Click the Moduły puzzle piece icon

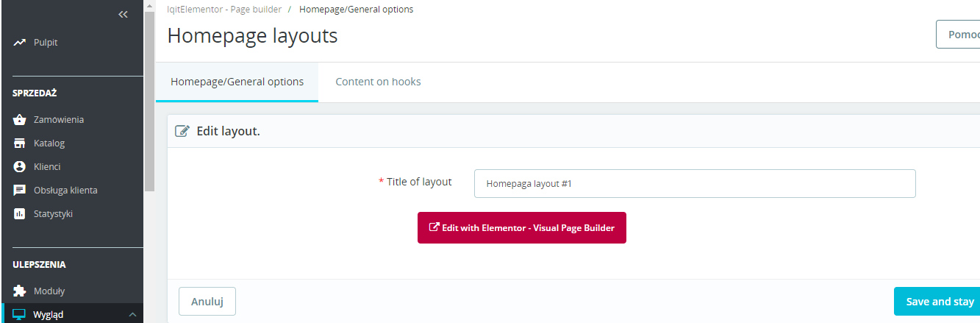coord(20,291)
